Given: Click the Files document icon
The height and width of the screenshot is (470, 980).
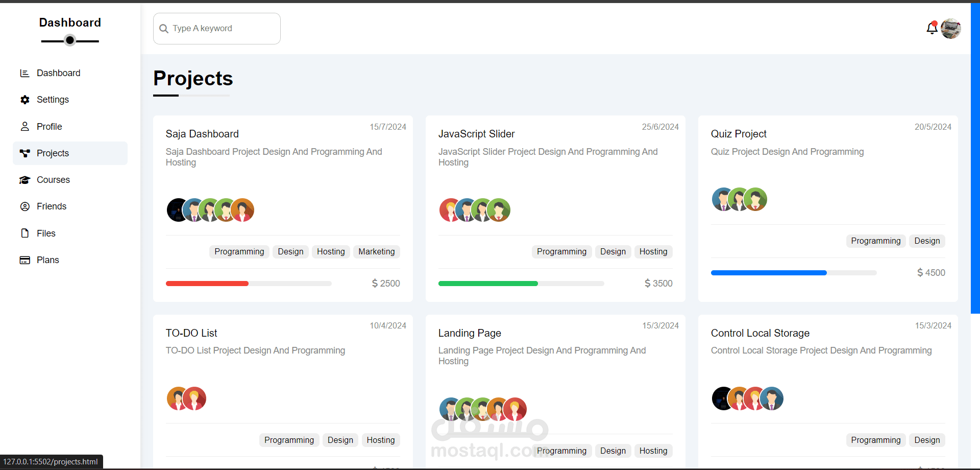Looking at the screenshot, I should tap(24, 233).
